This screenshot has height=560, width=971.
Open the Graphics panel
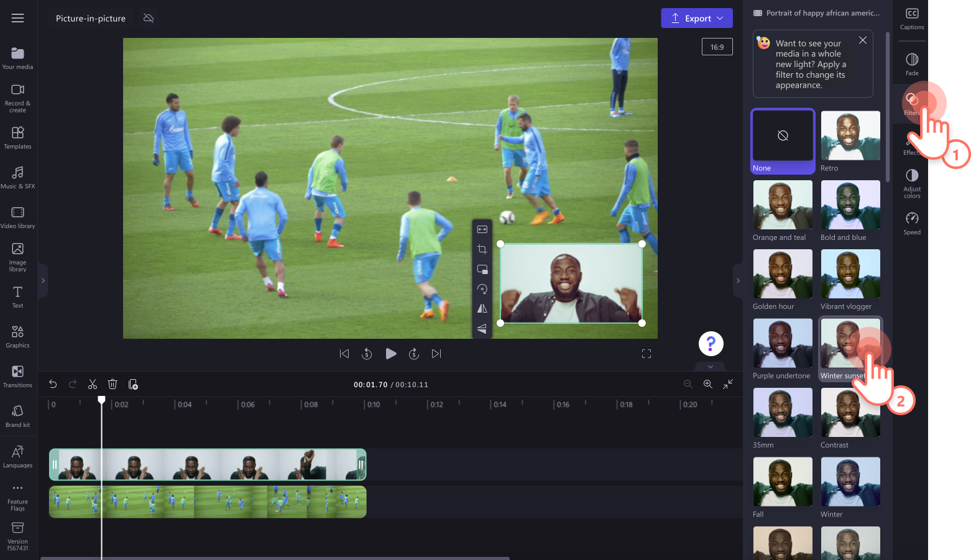coord(17,337)
